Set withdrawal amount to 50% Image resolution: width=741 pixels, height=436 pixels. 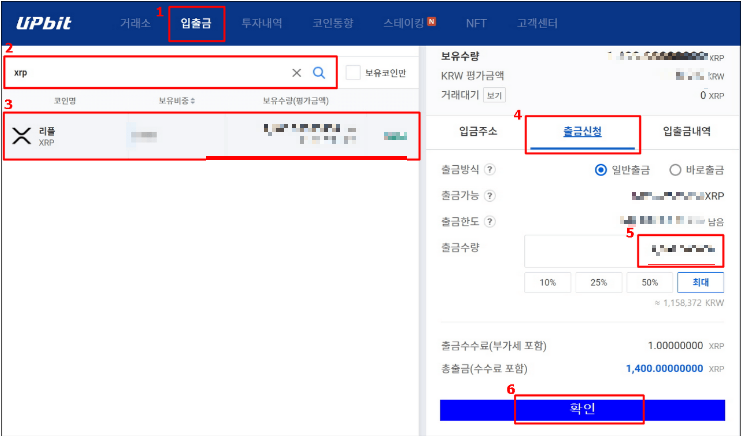pos(650,282)
